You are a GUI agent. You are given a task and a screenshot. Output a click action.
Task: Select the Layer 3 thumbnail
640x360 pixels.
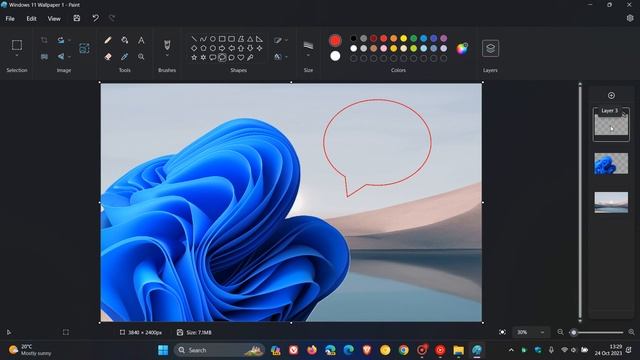pos(611,124)
